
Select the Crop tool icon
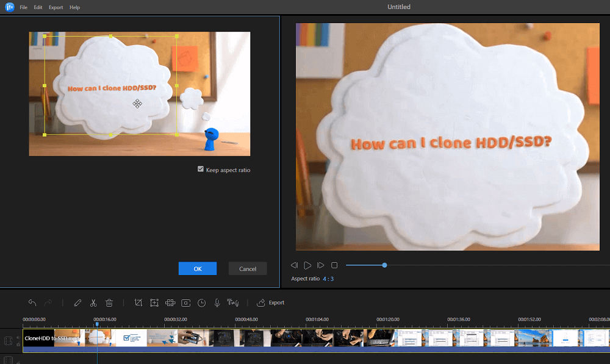138,302
